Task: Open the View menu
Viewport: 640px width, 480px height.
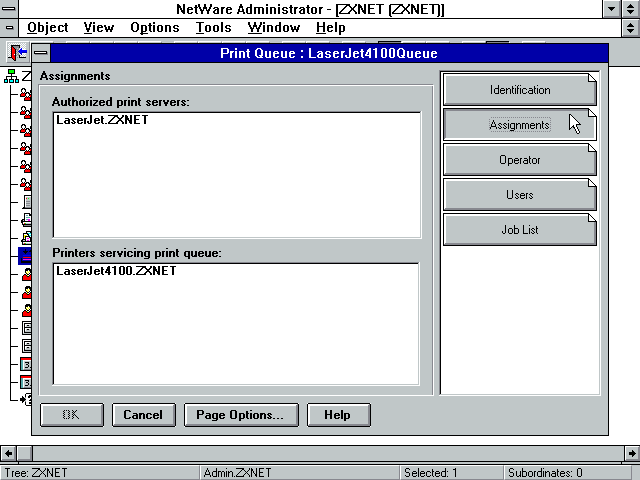Action: [99, 28]
